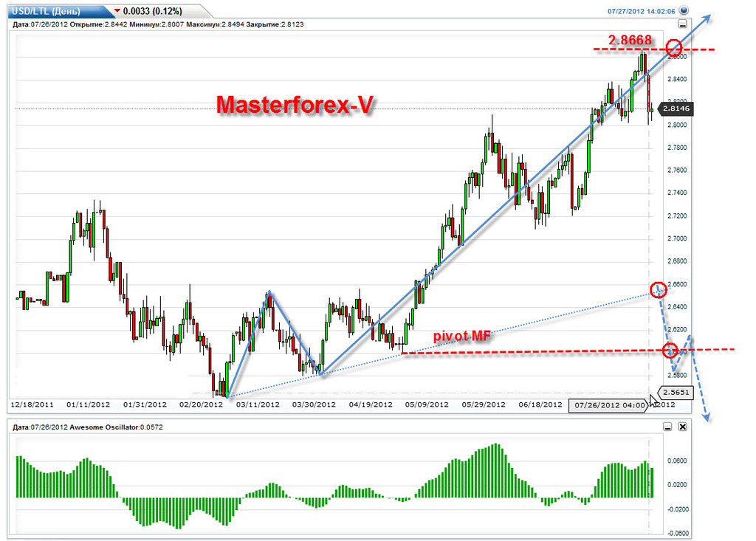Click the 01/11/2012 date axis label

click(89, 404)
